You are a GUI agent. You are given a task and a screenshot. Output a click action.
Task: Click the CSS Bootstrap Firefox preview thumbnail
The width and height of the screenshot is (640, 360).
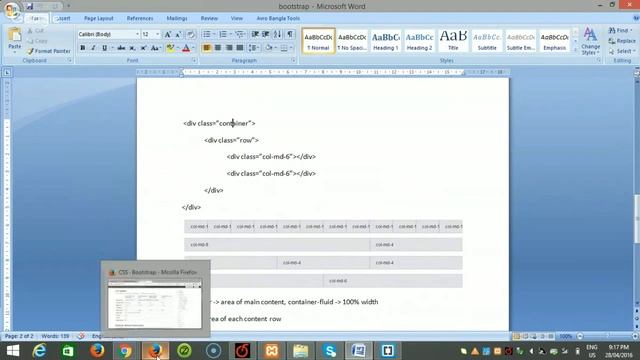click(x=155, y=304)
